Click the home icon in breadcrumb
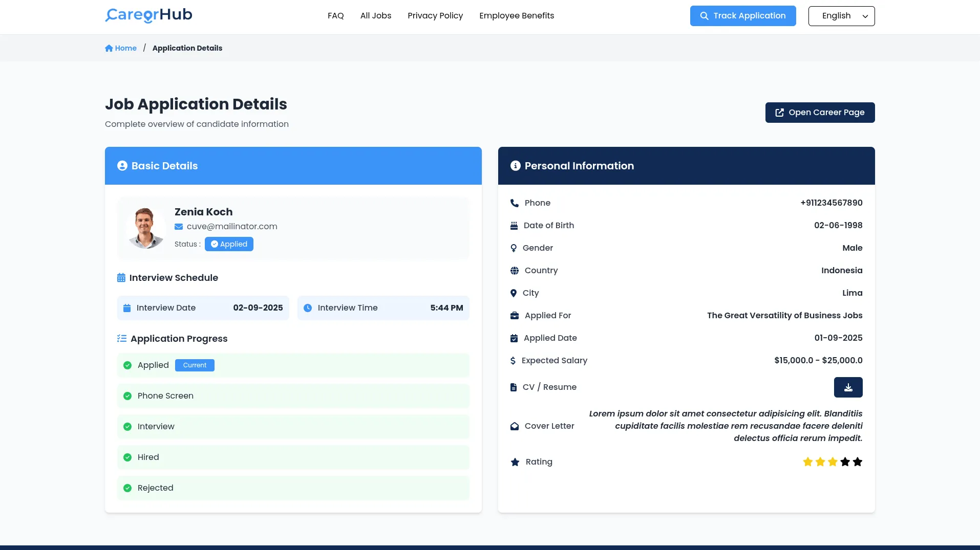The image size is (980, 550). point(109,48)
